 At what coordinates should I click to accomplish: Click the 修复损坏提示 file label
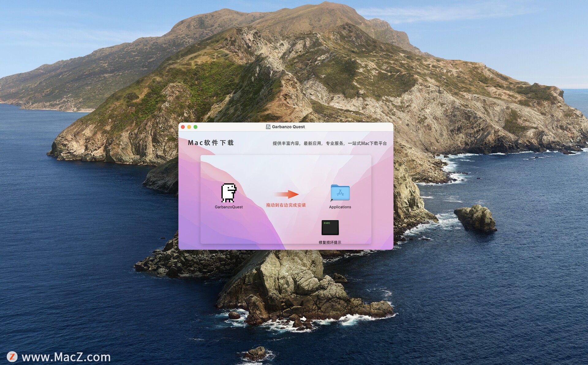coord(330,242)
